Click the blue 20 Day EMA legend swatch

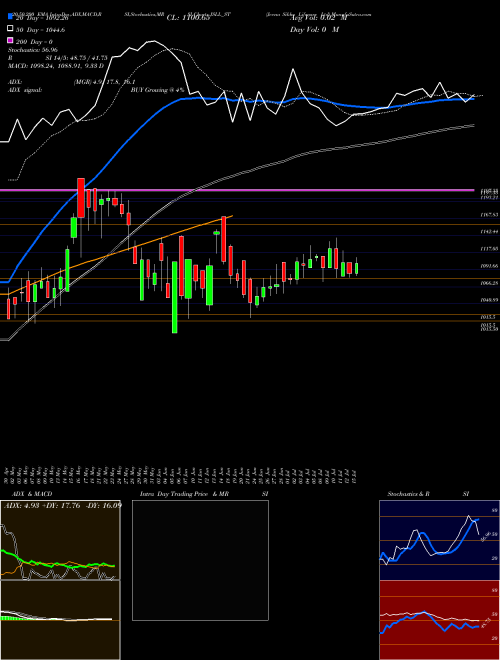point(11,16)
